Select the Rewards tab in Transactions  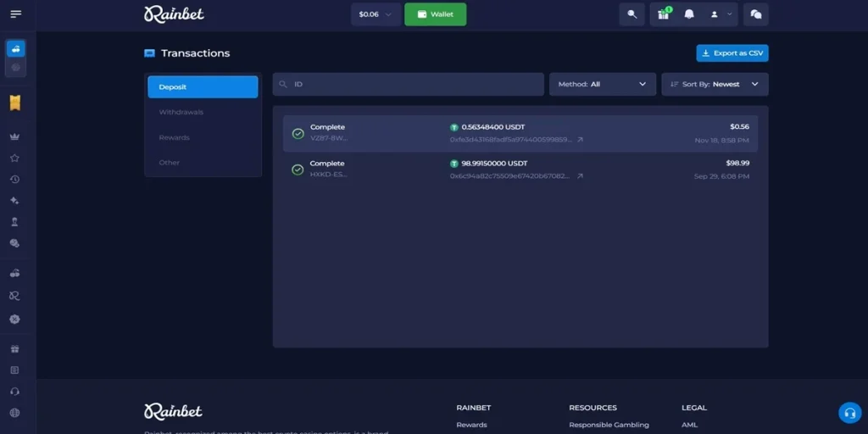175,137
